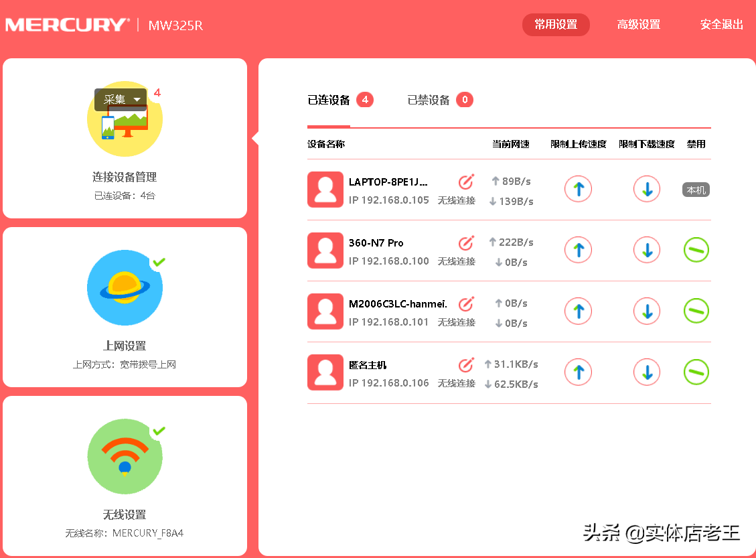Set upload limit for M2006C3LC-hanmei device

point(578,311)
